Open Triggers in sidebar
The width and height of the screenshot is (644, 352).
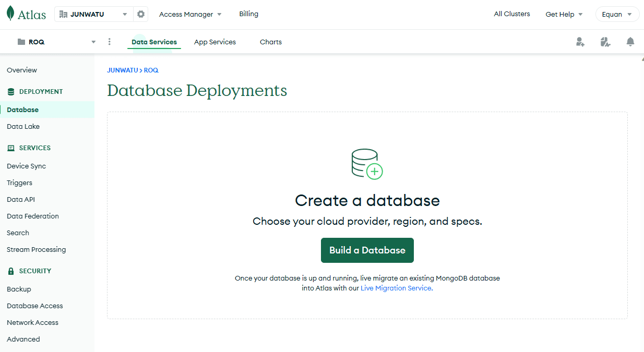(x=19, y=183)
